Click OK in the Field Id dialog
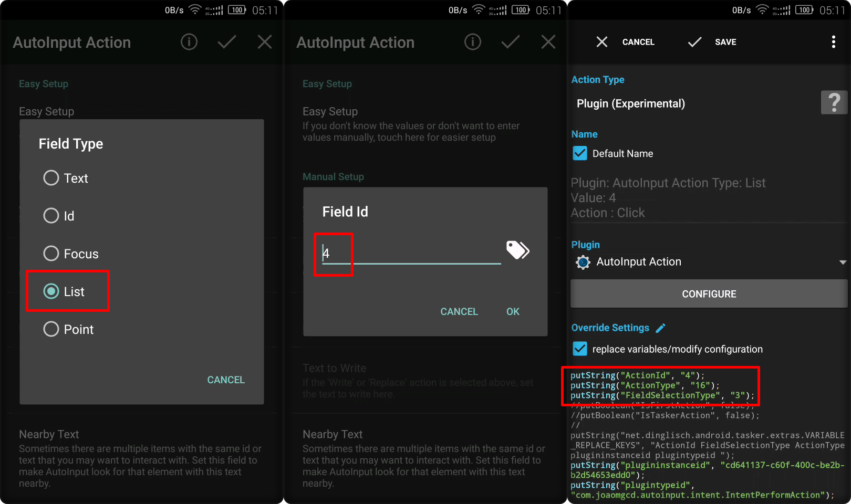Image resolution: width=851 pixels, height=504 pixels. [x=512, y=312]
